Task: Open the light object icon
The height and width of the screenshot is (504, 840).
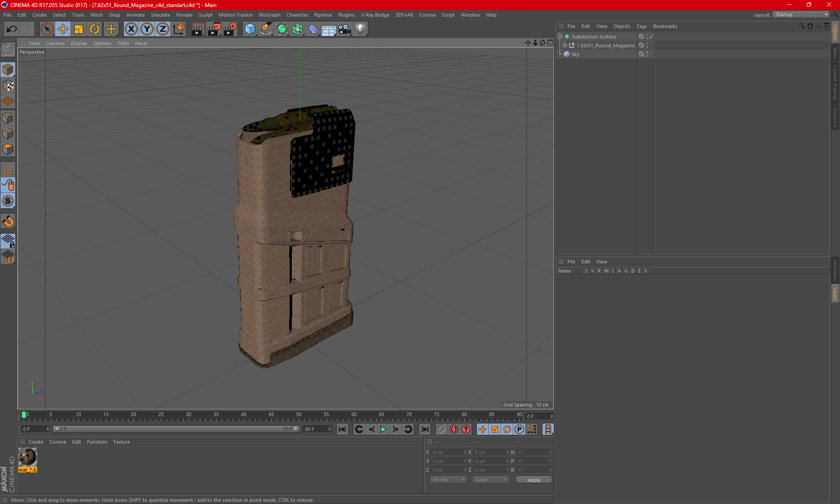Action: (360, 29)
